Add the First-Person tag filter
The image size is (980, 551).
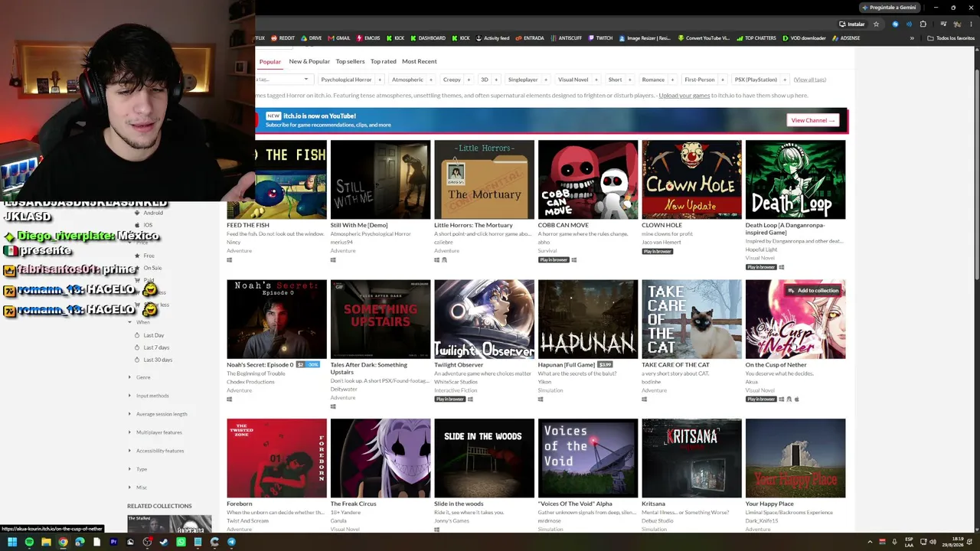722,80
